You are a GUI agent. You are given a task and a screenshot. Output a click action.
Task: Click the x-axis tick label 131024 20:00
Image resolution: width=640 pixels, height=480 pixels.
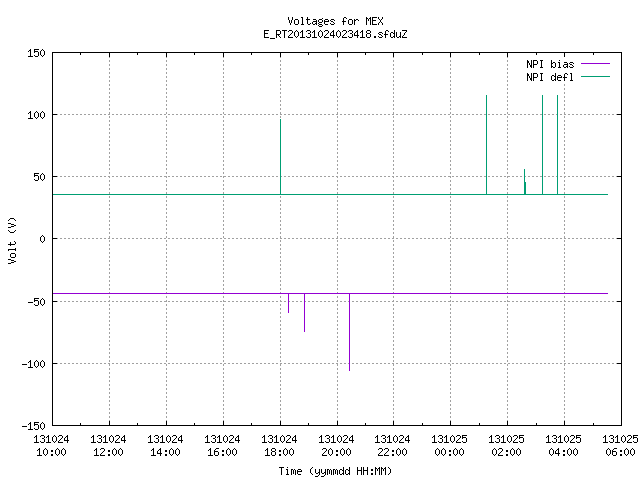point(336,446)
